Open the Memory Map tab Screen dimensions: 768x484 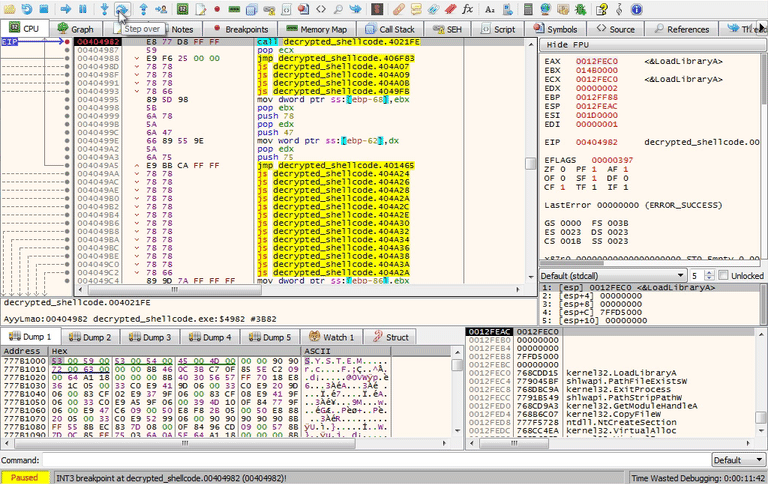point(316,29)
